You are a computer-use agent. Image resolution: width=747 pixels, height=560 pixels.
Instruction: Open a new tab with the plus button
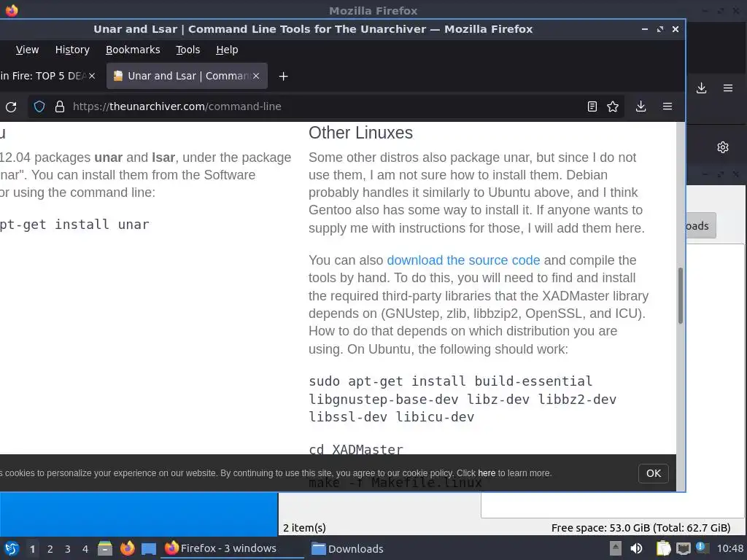point(284,76)
